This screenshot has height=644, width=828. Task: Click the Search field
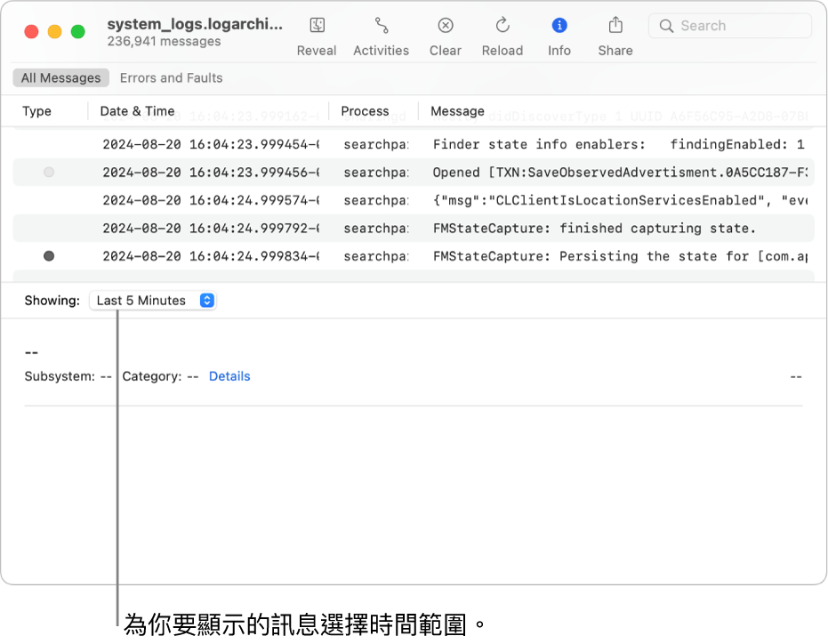coord(729,26)
